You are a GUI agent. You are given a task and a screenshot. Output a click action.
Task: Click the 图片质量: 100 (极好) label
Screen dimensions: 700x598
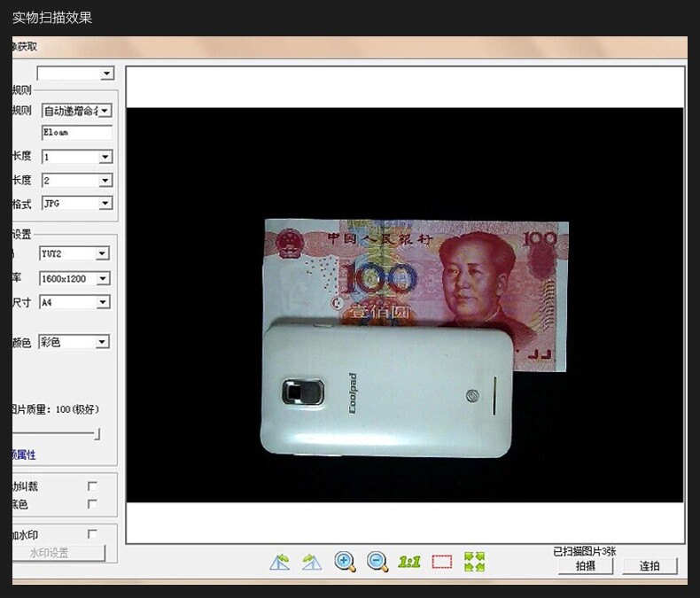click(x=56, y=409)
